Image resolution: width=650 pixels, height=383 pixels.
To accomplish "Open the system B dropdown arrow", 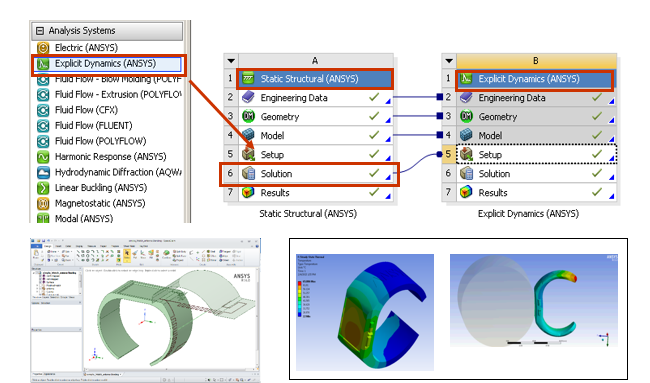I will point(449,61).
